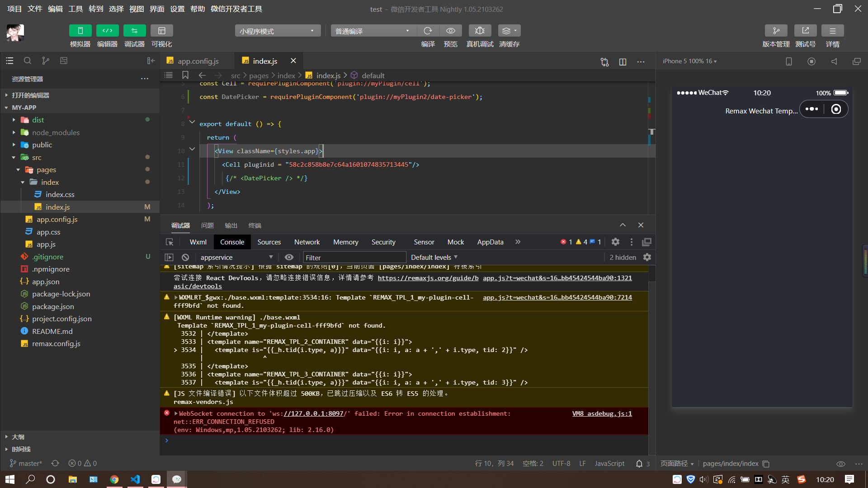The height and width of the screenshot is (488, 868).
Task: Switch to the Network debugger tab
Action: 307,242
